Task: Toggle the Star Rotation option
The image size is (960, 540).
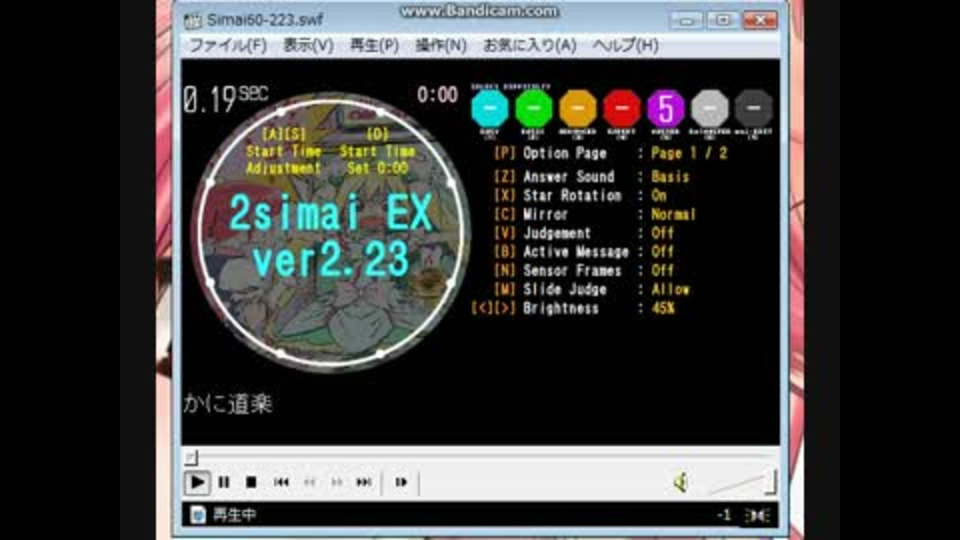Action: point(580,196)
